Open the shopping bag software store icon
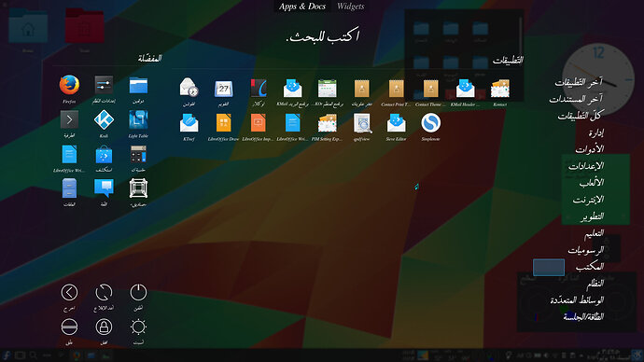This screenshot has height=362, width=644. click(104, 155)
